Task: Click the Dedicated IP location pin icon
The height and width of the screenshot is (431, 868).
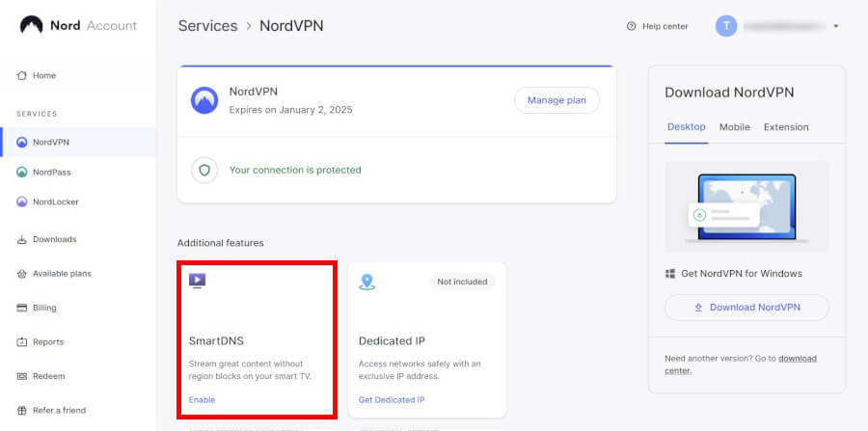Action: 366,282
